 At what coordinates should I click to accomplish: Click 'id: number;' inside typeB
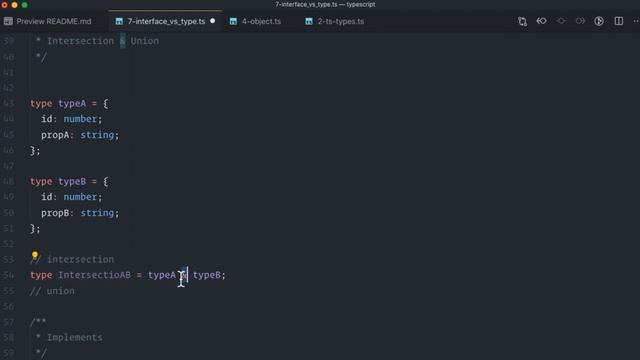[71, 197]
